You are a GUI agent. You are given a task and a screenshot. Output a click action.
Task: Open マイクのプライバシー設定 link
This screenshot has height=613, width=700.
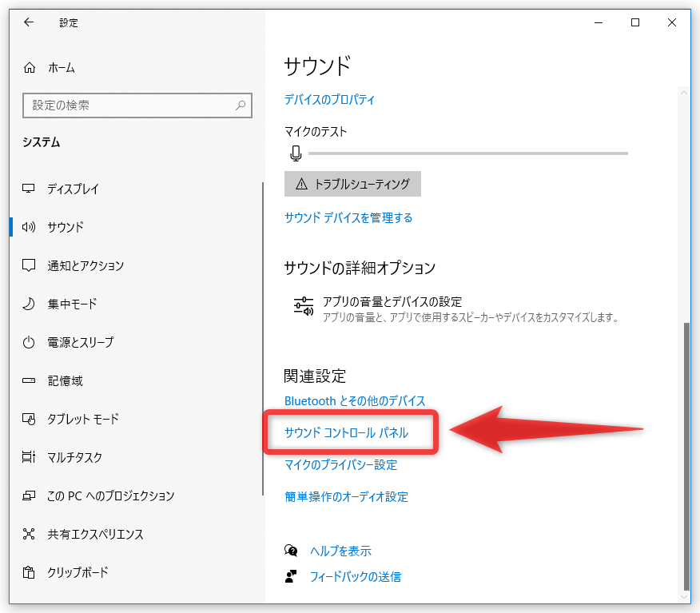click(x=341, y=465)
